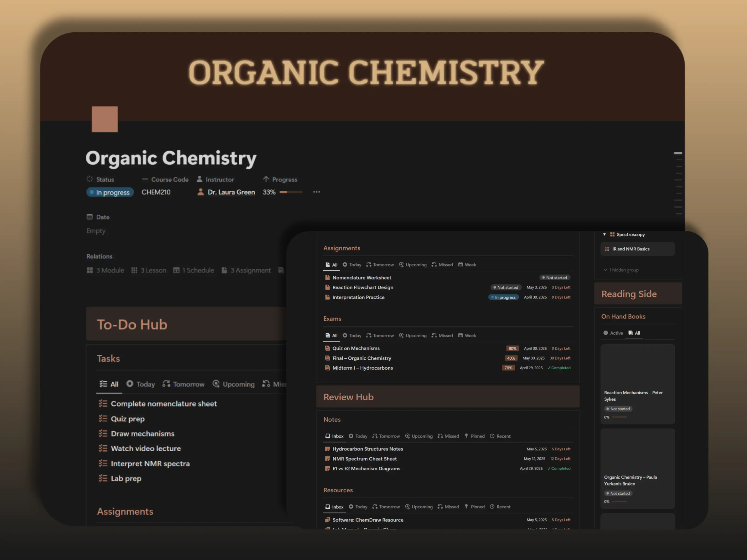Click the note icon next to Hydrocarbon Structures Notes

click(328, 449)
